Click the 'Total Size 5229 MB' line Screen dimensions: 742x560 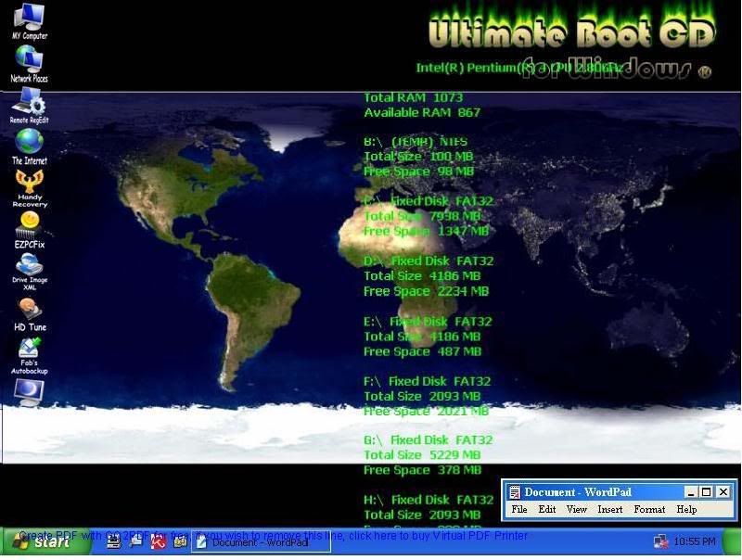(422, 455)
